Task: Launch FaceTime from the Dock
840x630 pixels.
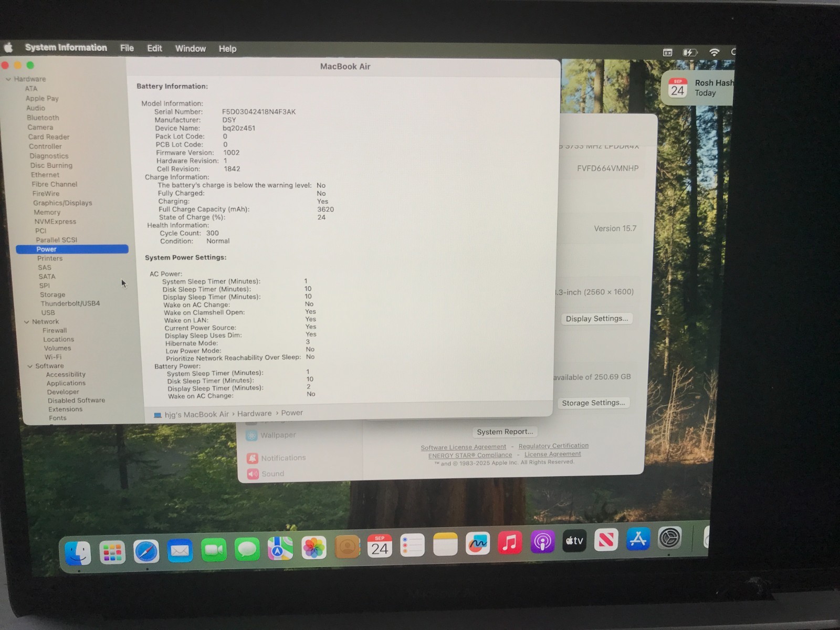Action: pos(214,550)
